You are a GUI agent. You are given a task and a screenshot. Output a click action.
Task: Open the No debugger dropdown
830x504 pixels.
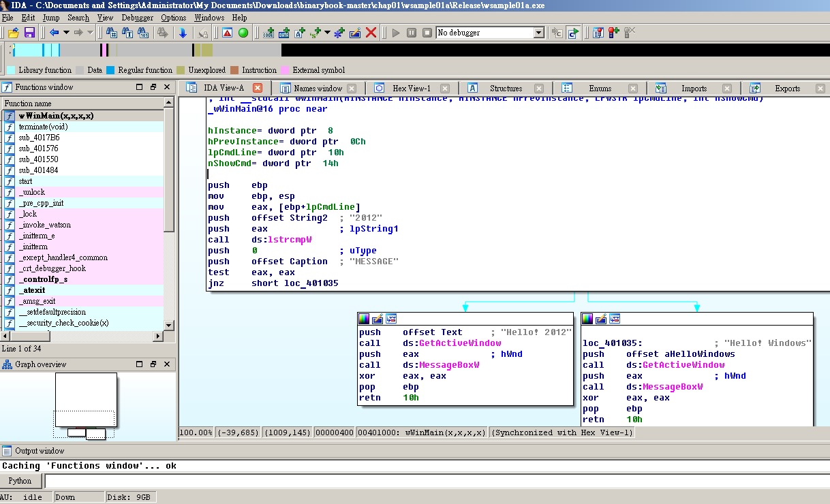538,33
